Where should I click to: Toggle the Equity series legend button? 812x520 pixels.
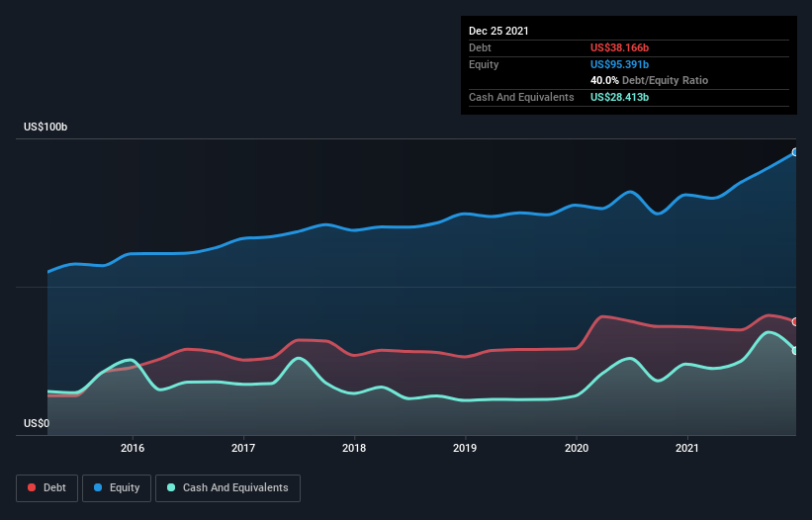click(117, 488)
